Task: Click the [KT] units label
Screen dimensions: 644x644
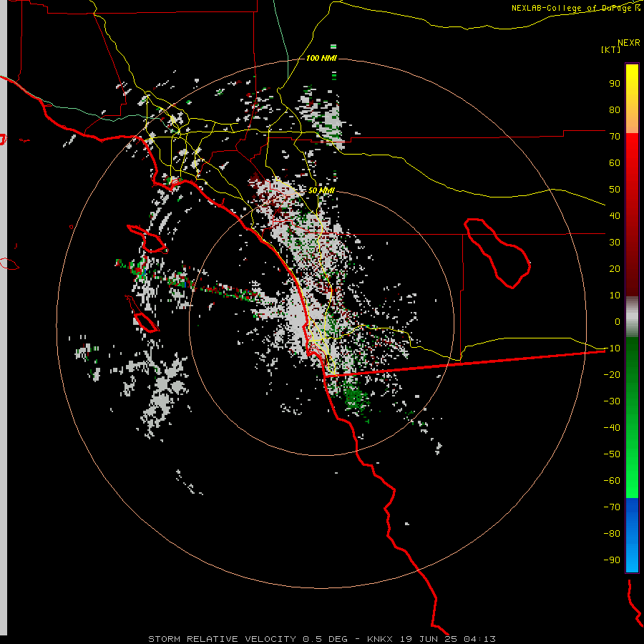Action: click(611, 49)
